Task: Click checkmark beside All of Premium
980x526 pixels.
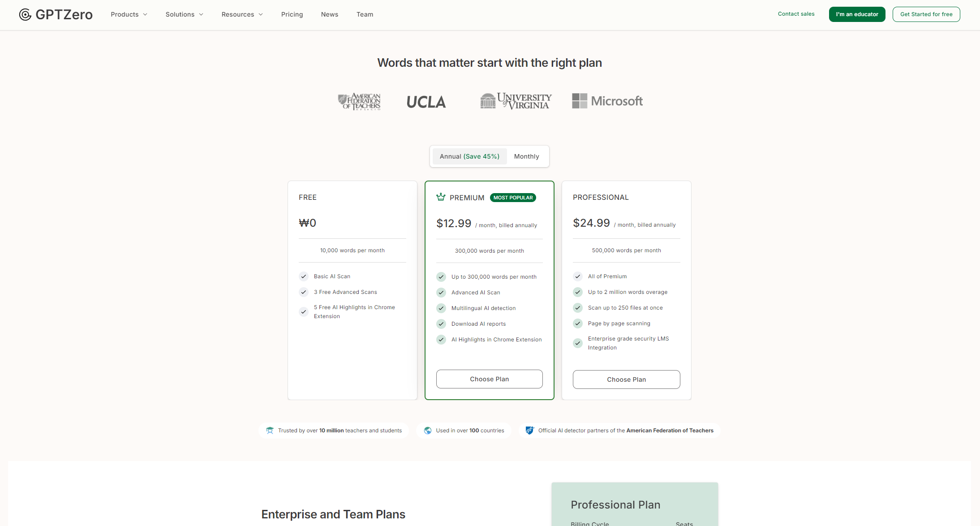Action: point(578,276)
